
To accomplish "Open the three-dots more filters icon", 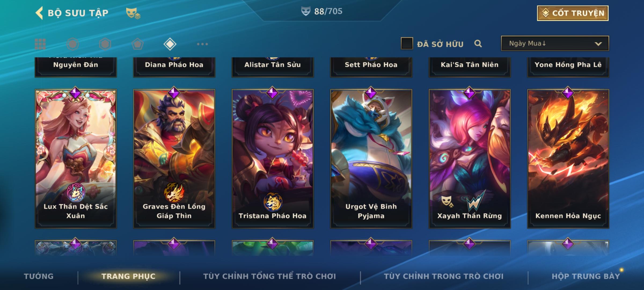I will pyautogui.click(x=202, y=44).
